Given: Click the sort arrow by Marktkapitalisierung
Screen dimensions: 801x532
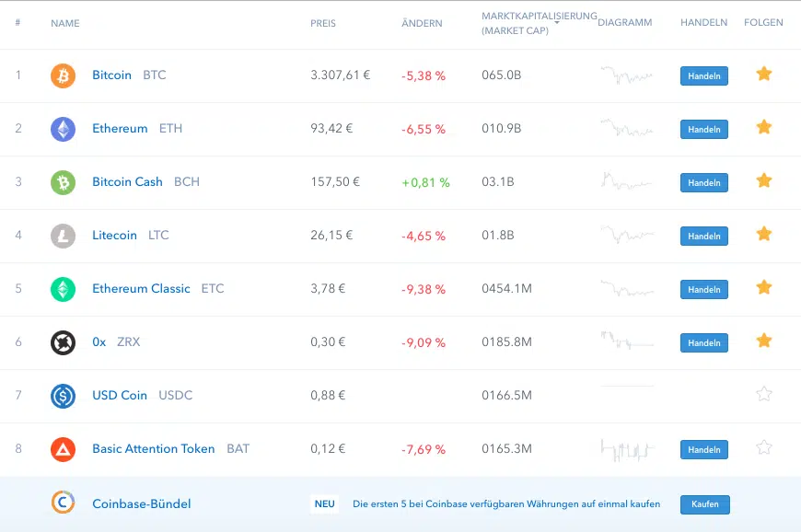Looking at the screenshot, I should (x=557, y=22).
